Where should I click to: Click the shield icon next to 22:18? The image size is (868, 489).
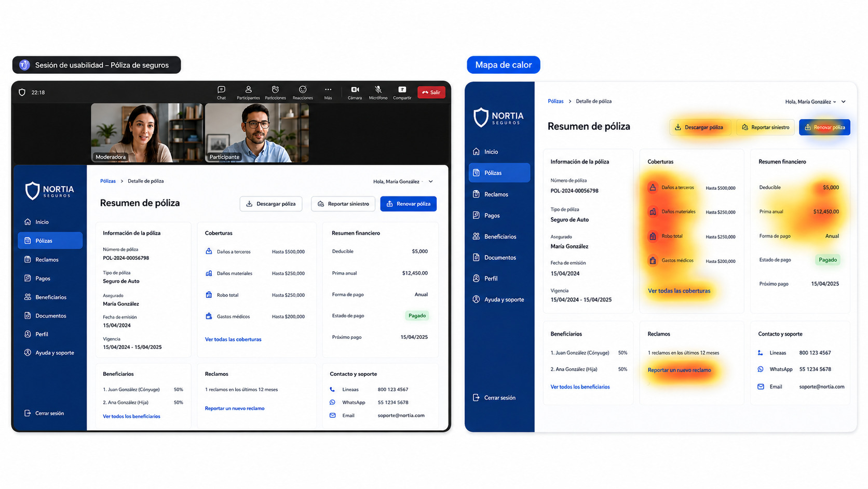(22, 92)
